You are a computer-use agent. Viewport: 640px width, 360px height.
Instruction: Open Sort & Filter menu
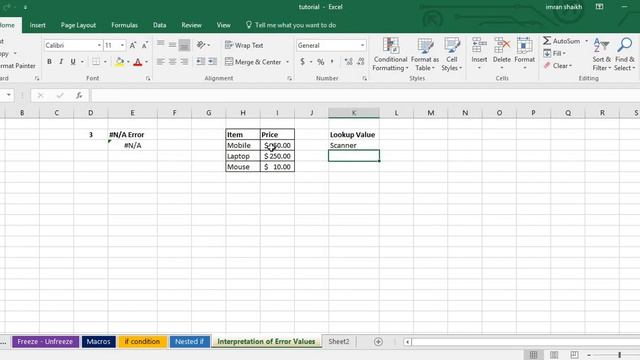602,54
